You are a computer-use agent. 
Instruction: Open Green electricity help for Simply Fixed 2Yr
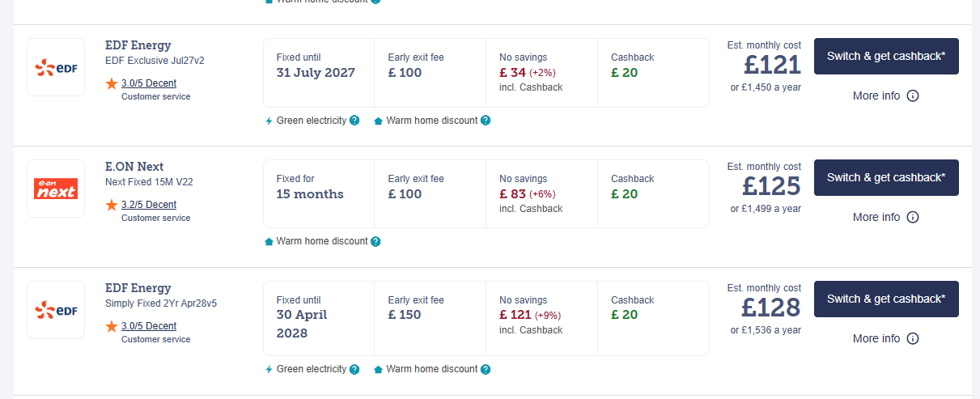coord(354,369)
